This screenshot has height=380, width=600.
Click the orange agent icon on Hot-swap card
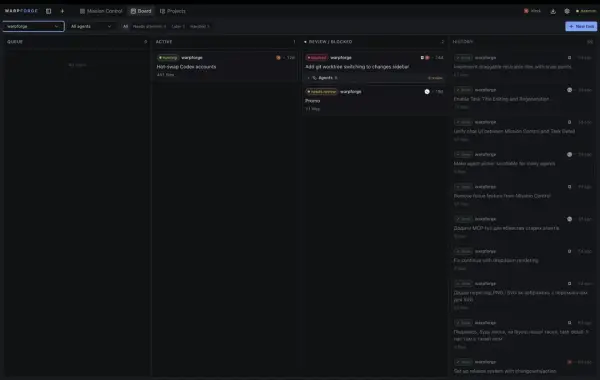click(278, 58)
